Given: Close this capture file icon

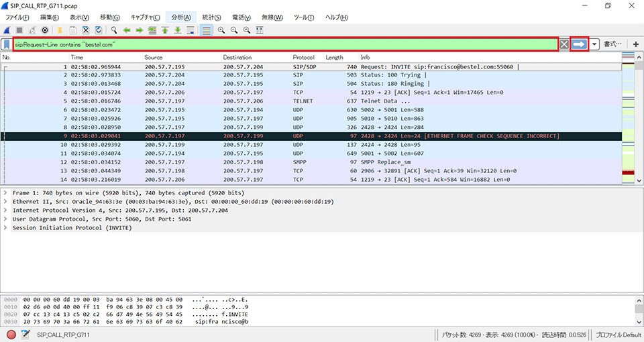Looking at the screenshot, I should tap(85, 30).
